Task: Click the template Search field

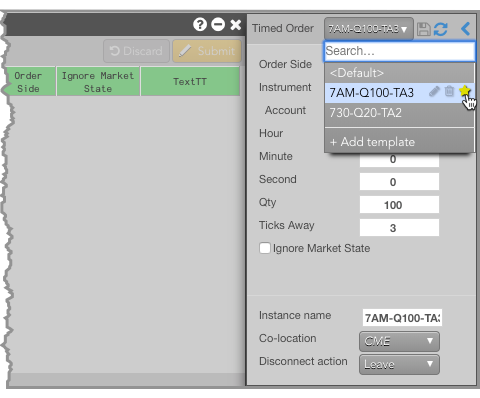Action: coord(400,51)
